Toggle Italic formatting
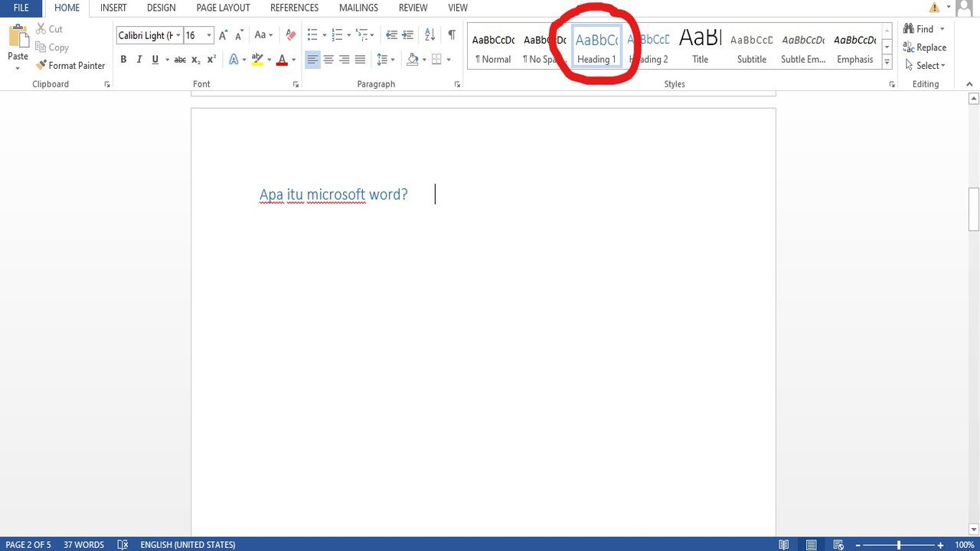This screenshot has height=551, width=980. click(139, 60)
